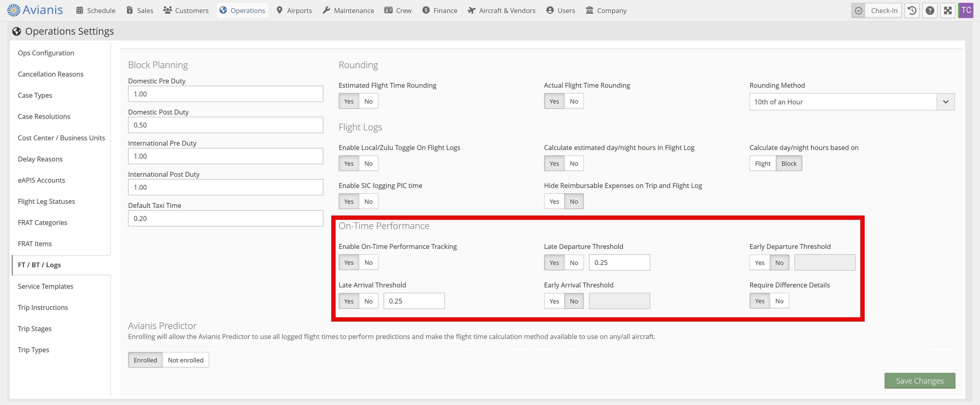Viewport: 980px width, 405px height.
Task: Click the Avianis logo
Action: [x=35, y=10]
